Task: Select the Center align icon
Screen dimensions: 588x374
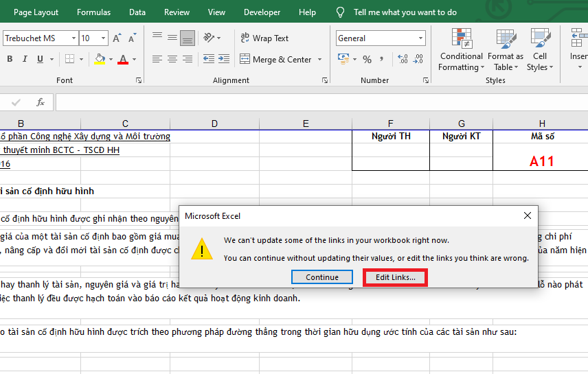Action: pos(172,60)
